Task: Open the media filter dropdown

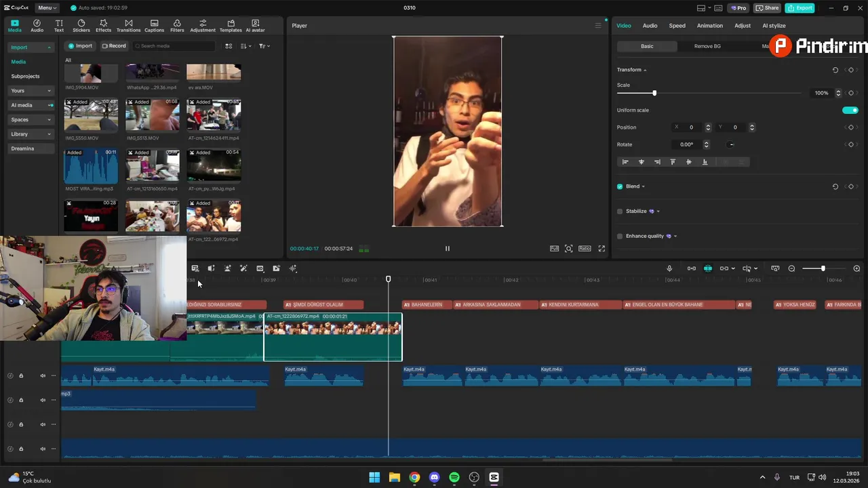Action: (x=264, y=46)
